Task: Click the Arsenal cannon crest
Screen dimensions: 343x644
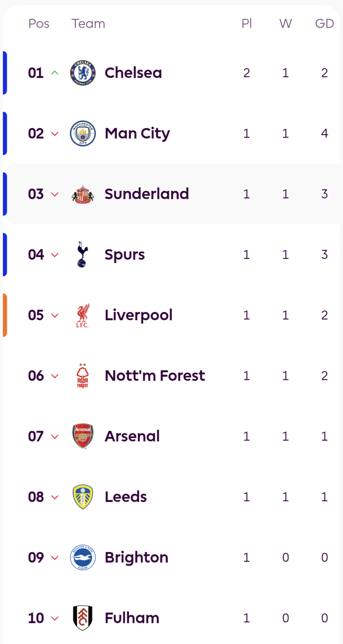Action: (x=83, y=436)
